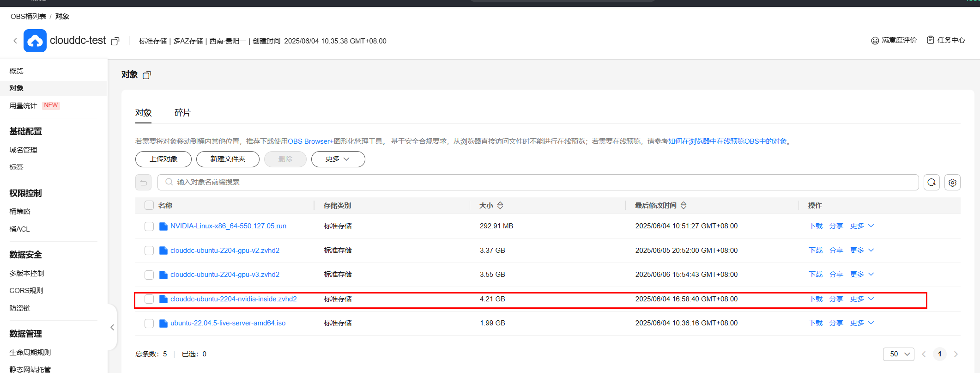Click the return-to-parent-folder arrow icon
This screenshot has height=373, width=980.
[x=143, y=182]
